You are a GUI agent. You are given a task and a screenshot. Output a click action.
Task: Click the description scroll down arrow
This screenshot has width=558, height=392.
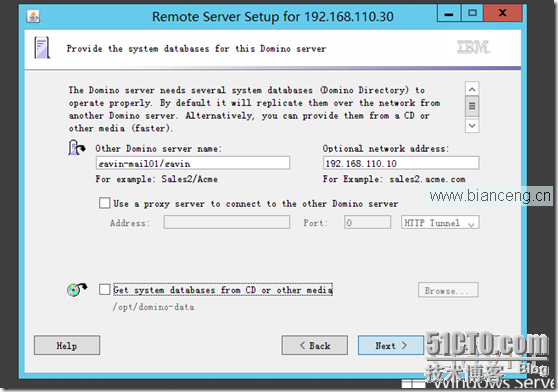(x=472, y=126)
